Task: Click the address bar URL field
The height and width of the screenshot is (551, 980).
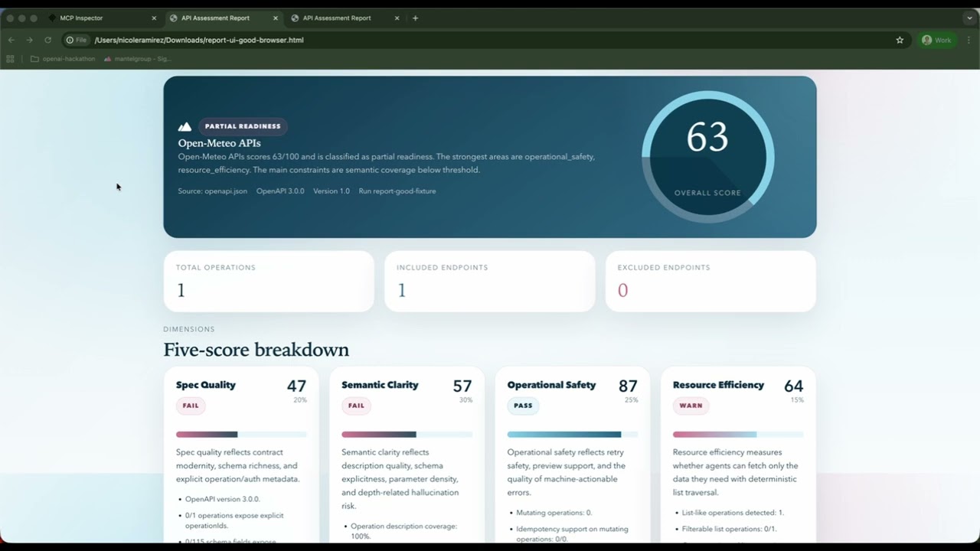Action: pos(490,40)
